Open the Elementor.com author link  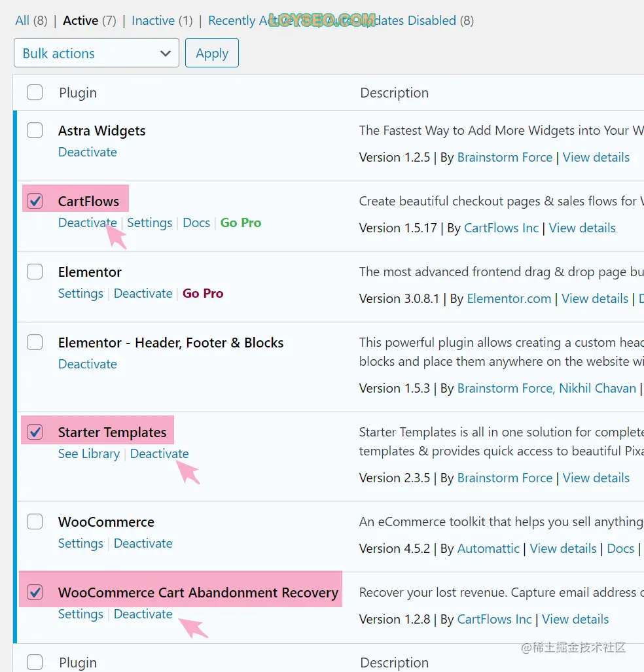509,298
